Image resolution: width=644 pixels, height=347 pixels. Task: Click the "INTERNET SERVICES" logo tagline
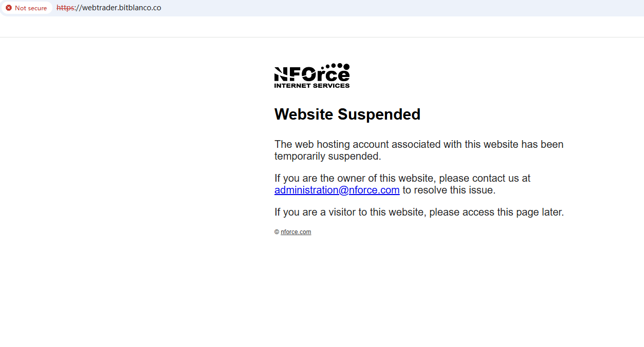(x=311, y=86)
